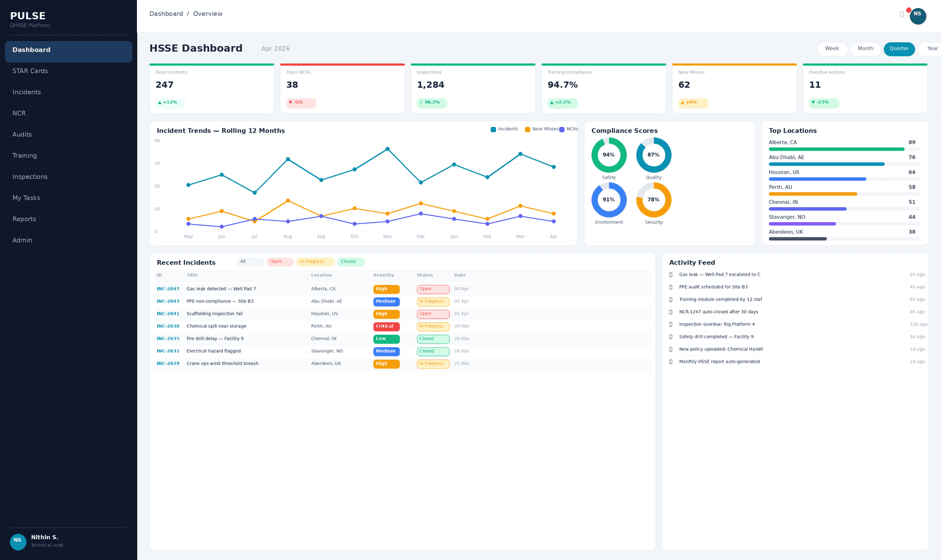Click icon beside PPE audit scheduled entry

click(x=671, y=287)
